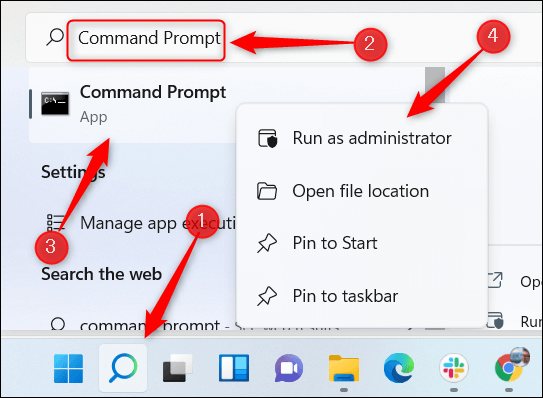Click the Search the web heading
543x398 pixels.
pos(101,274)
